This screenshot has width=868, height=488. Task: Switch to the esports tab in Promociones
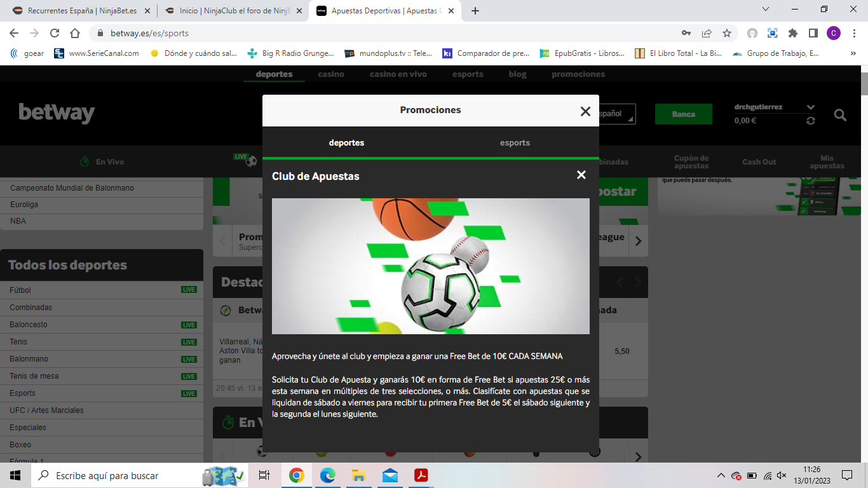[515, 142]
